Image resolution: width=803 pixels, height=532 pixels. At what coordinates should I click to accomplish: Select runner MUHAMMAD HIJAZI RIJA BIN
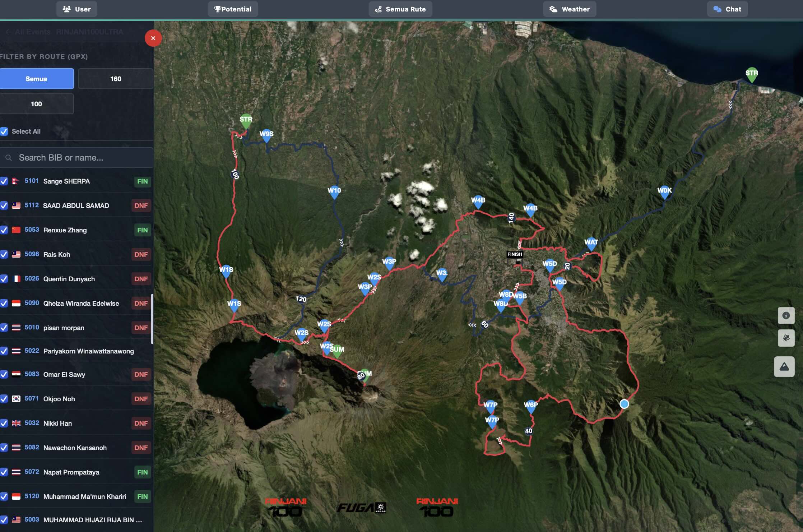92,520
